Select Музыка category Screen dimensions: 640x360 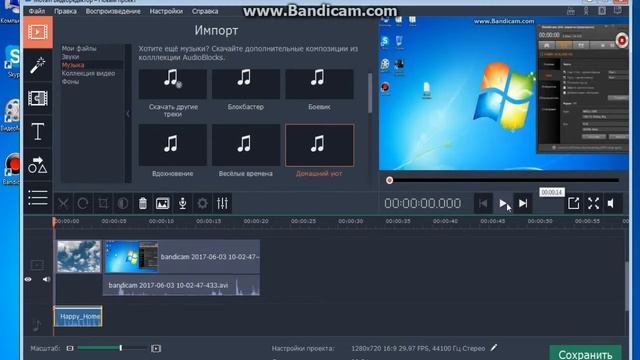tap(73, 65)
